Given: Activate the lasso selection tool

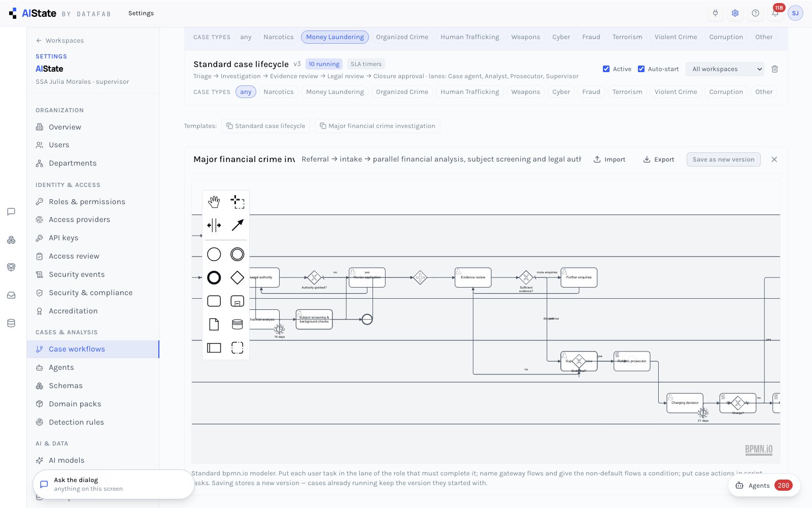Looking at the screenshot, I should (238, 202).
